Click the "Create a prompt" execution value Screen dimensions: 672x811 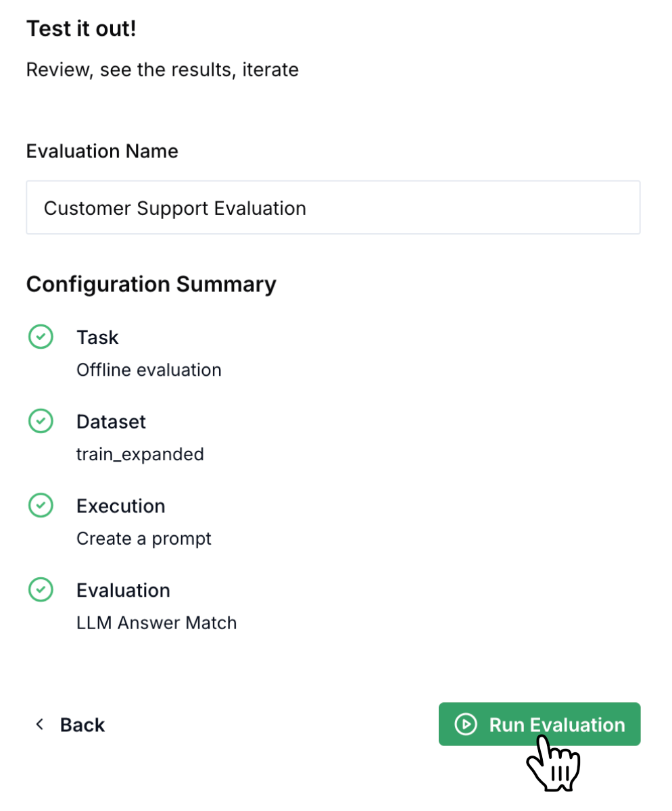[x=144, y=539]
